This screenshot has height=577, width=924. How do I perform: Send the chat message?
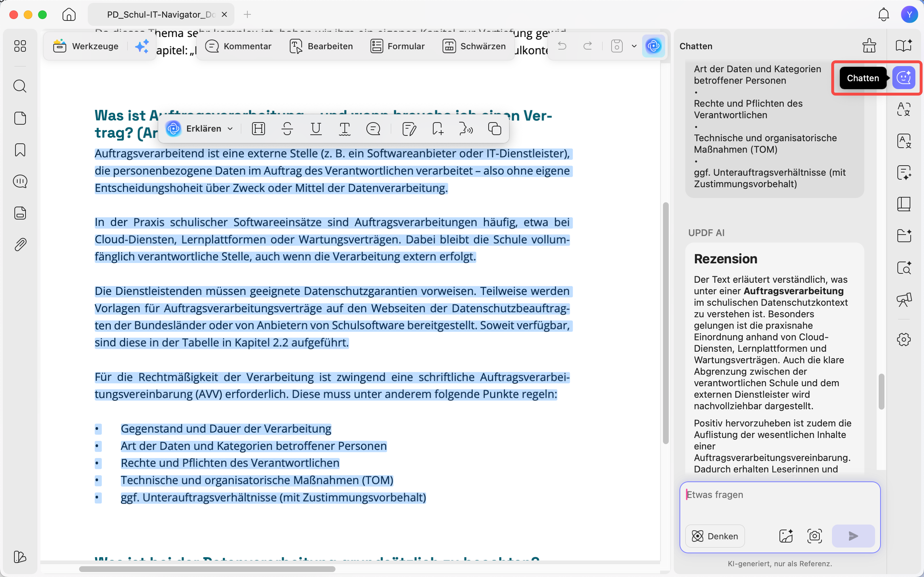(854, 536)
